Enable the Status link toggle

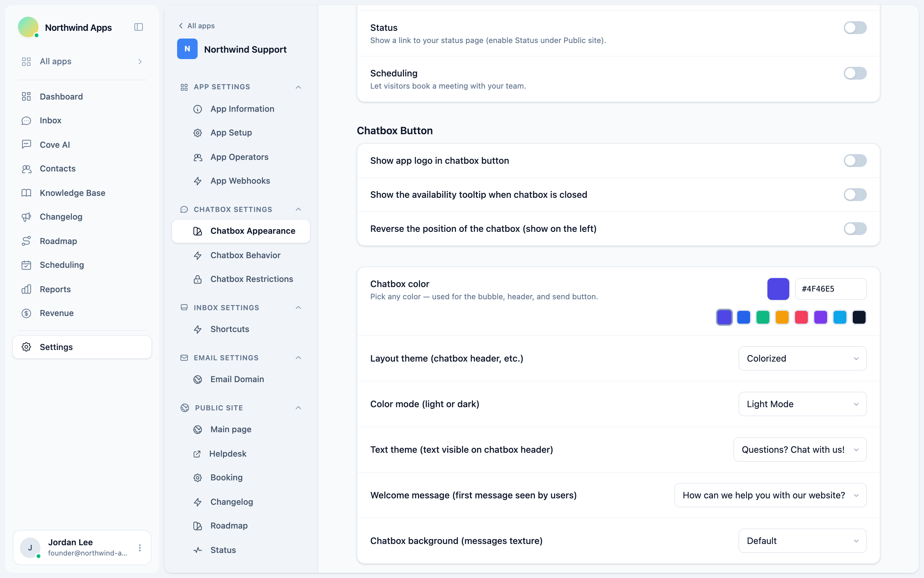click(x=855, y=28)
